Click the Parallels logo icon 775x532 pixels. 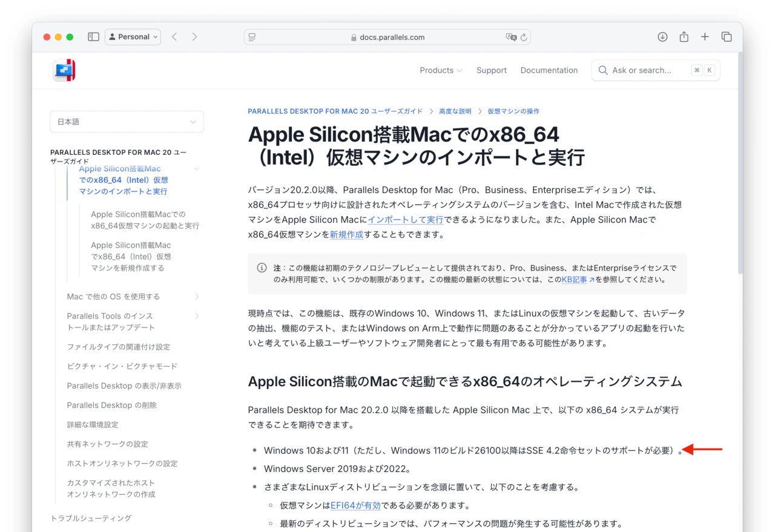click(x=64, y=70)
